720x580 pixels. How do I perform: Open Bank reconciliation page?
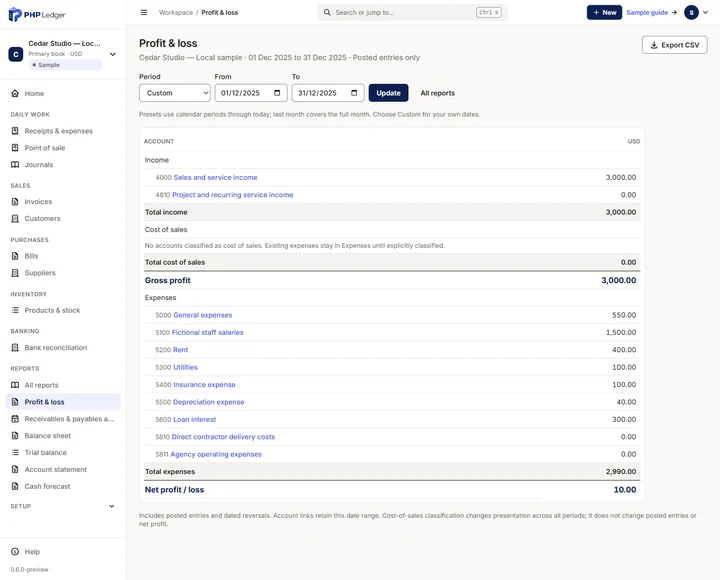[63, 348]
